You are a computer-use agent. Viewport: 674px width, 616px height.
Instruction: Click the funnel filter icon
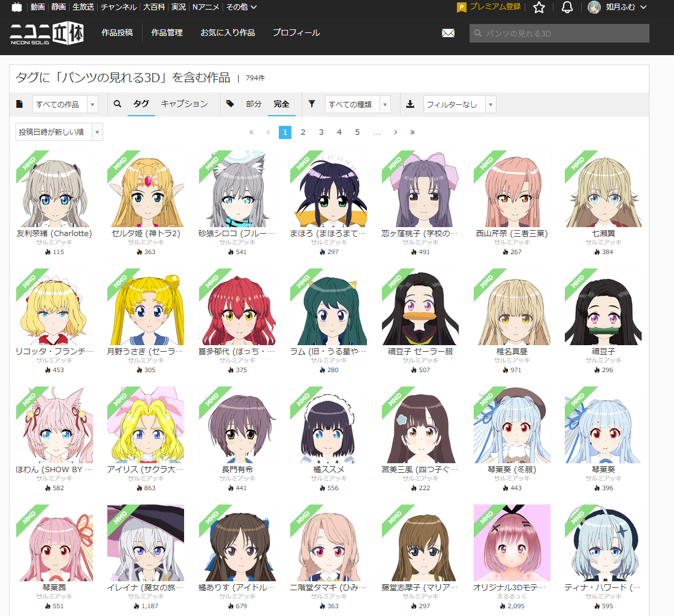pos(312,104)
